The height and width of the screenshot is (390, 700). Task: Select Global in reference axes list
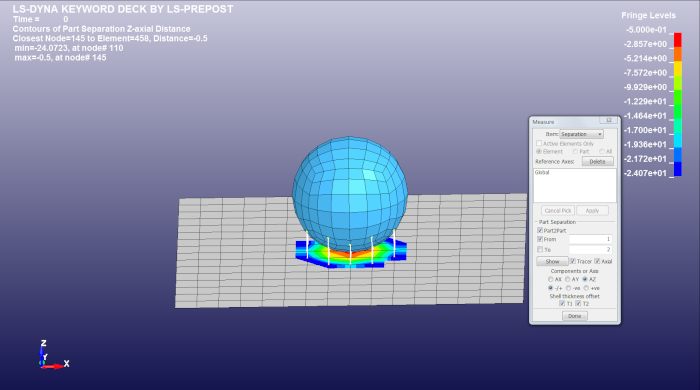pos(542,172)
